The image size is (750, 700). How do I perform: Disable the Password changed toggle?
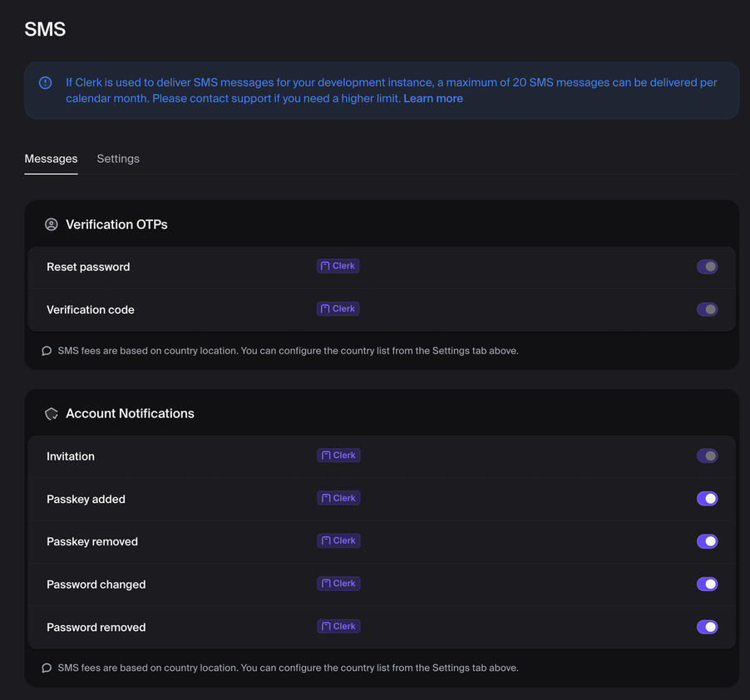tap(707, 584)
